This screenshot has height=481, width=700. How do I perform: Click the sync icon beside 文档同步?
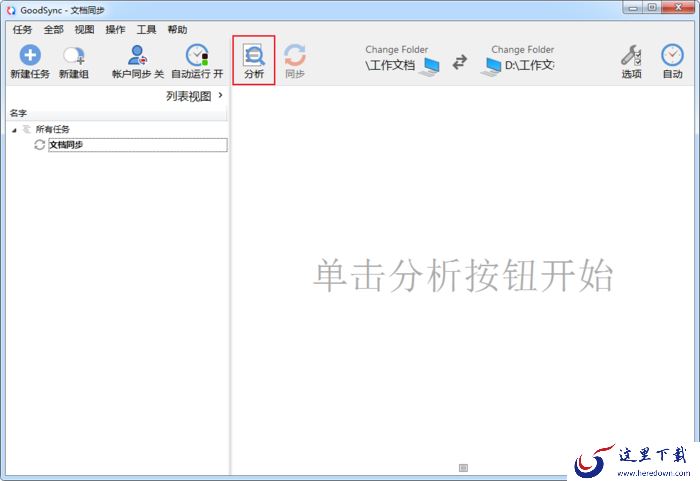pos(39,145)
